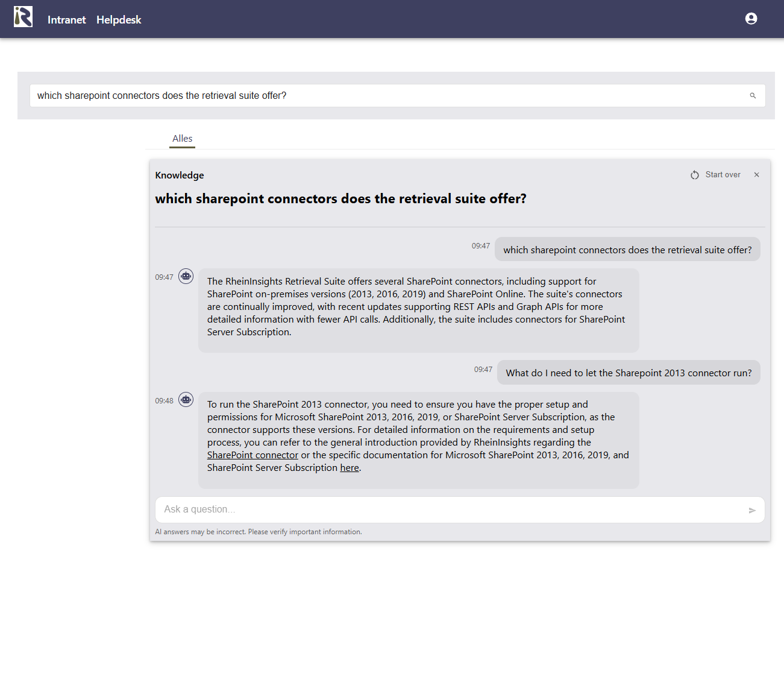The height and width of the screenshot is (694, 784).
Task: Click the bold question title in the panel
Action: click(x=340, y=199)
